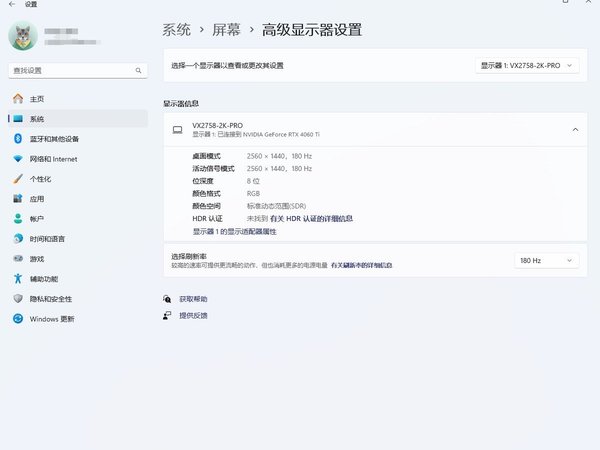Click the Windows 更新 sync icon
The image size is (600, 450).
(x=18, y=318)
